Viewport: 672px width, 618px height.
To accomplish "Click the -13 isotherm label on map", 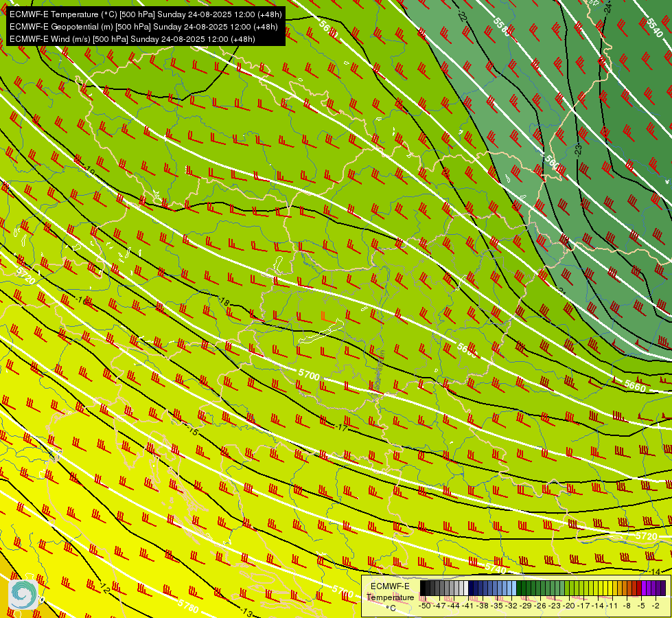I will [x=246, y=611].
